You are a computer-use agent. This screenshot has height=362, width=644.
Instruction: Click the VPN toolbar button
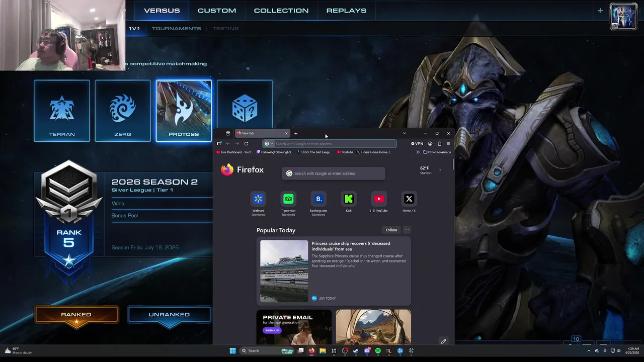pos(417,144)
